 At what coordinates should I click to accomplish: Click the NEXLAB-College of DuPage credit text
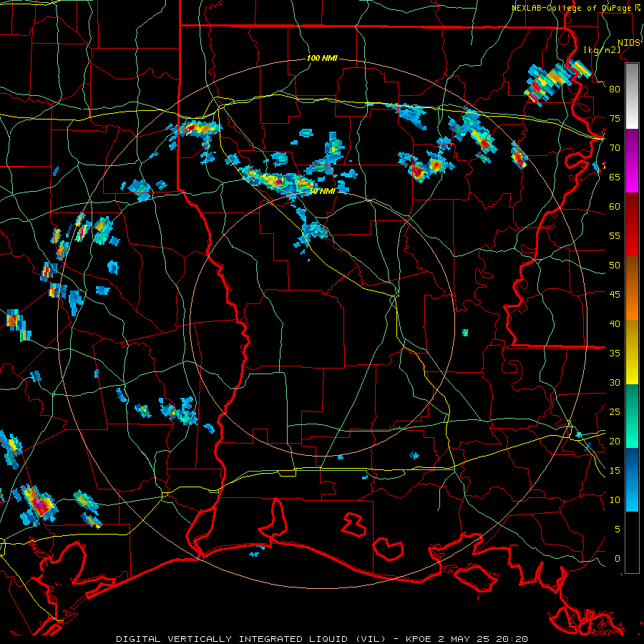pos(572,8)
